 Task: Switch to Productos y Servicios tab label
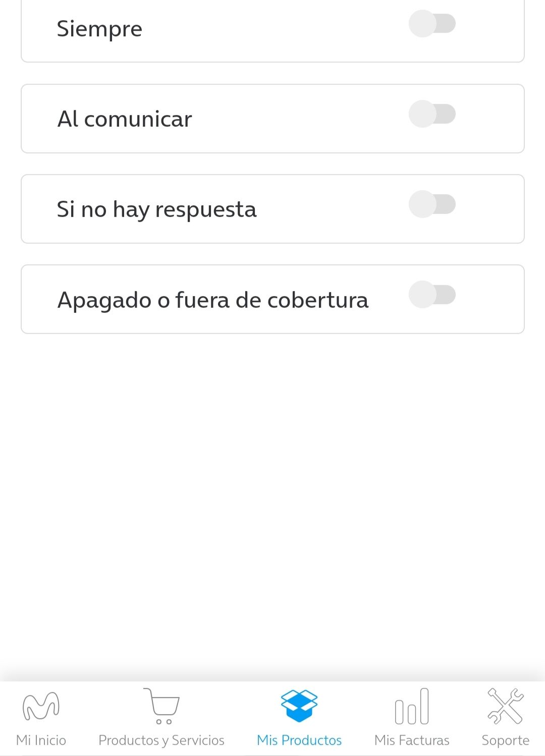coord(161,740)
